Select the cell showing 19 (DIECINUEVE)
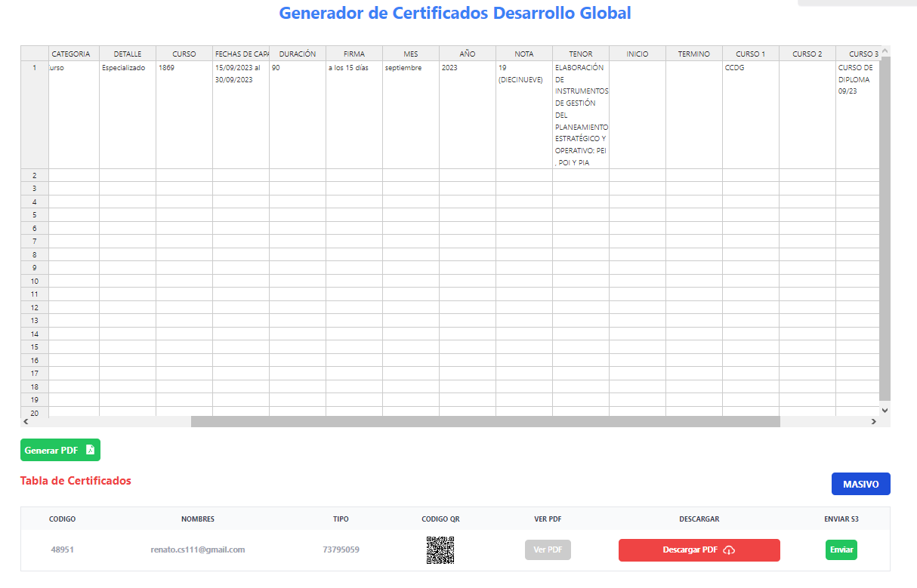 pyautogui.click(x=523, y=72)
